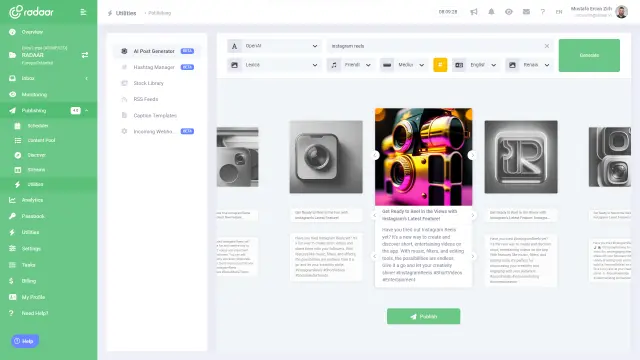Select AI Post Generator in the utilities list

tap(157, 51)
